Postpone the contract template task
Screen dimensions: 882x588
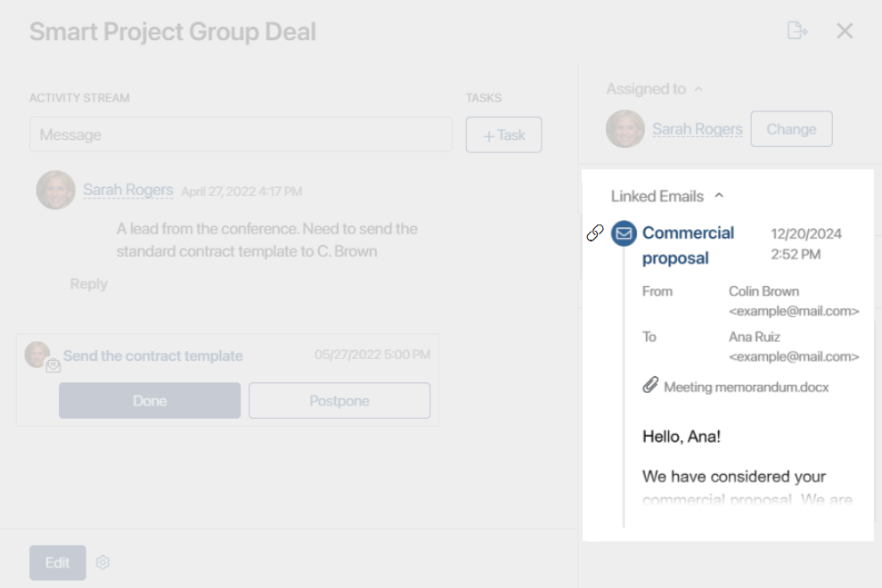click(339, 401)
